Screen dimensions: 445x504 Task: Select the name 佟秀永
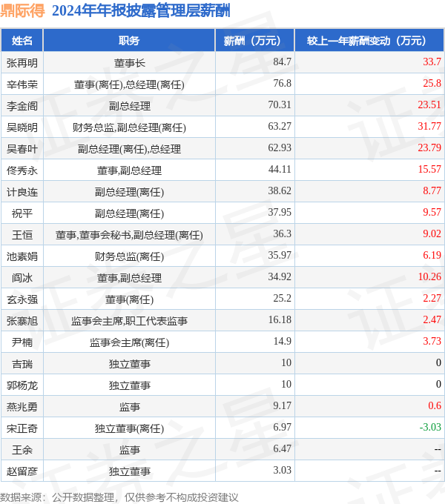coord(22,170)
